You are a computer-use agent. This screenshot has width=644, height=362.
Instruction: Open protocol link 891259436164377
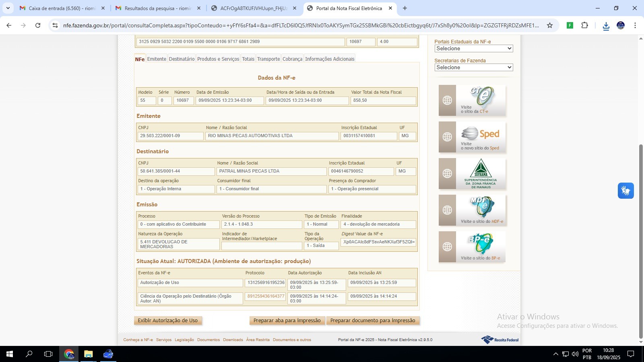[266, 296]
